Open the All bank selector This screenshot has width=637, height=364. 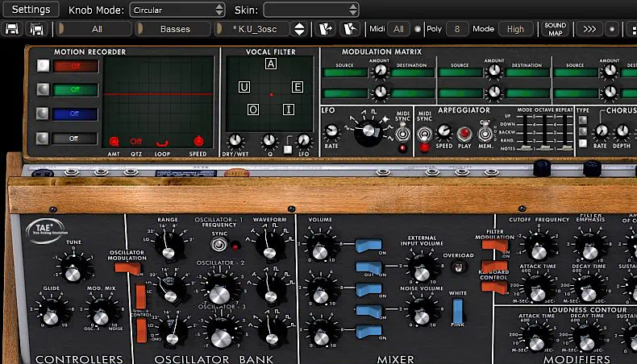point(94,29)
